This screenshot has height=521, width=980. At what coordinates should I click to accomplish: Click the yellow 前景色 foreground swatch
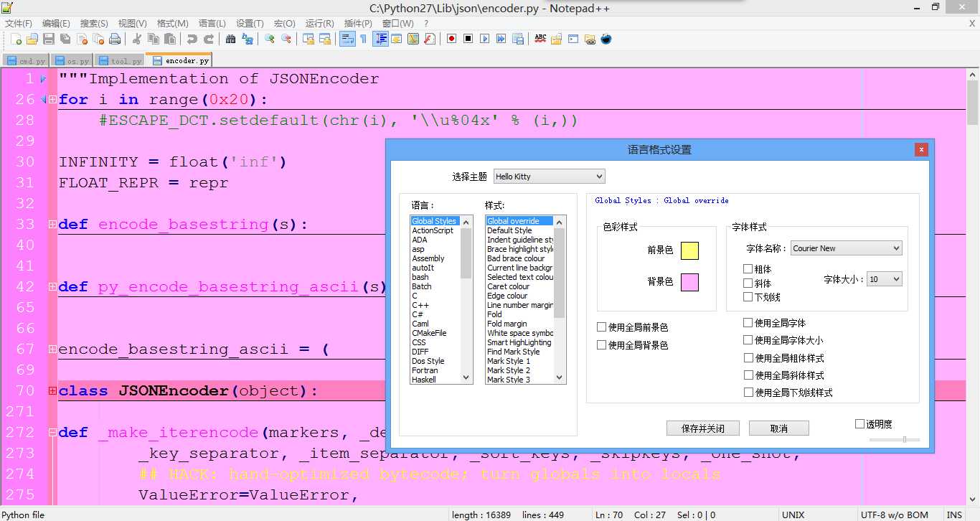(689, 250)
